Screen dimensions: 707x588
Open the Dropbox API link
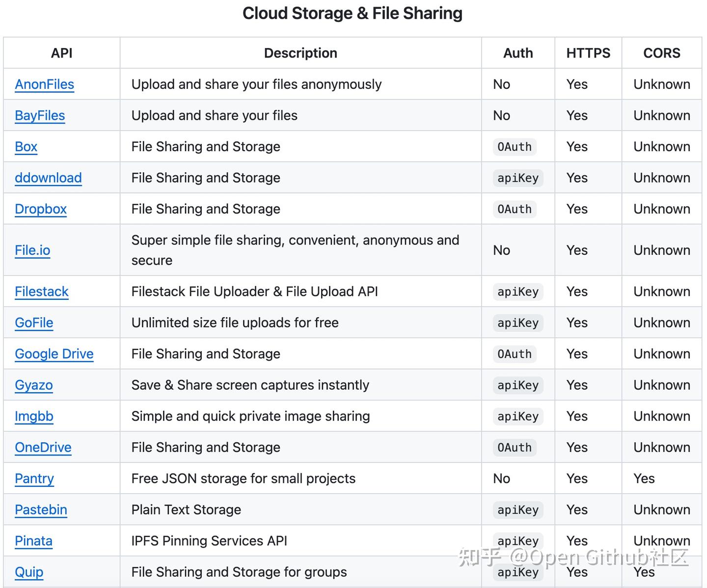[41, 209]
